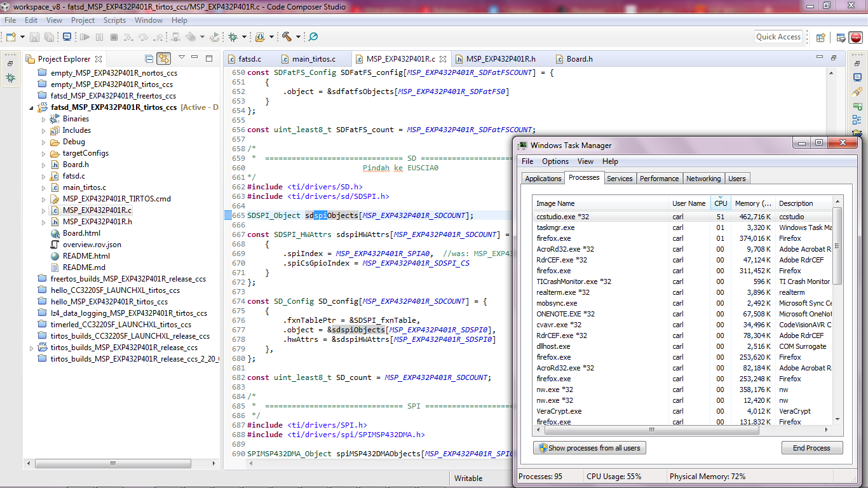This screenshot has height=488, width=868.
Task: Expand the targetConfigs folder
Action: tap(43, 153)
